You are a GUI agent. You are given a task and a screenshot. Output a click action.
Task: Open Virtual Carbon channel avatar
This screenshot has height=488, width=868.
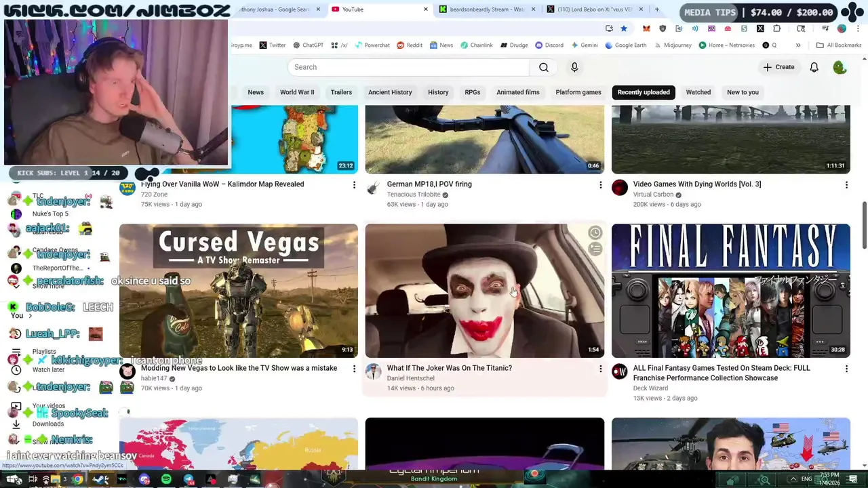coord(620,188)
